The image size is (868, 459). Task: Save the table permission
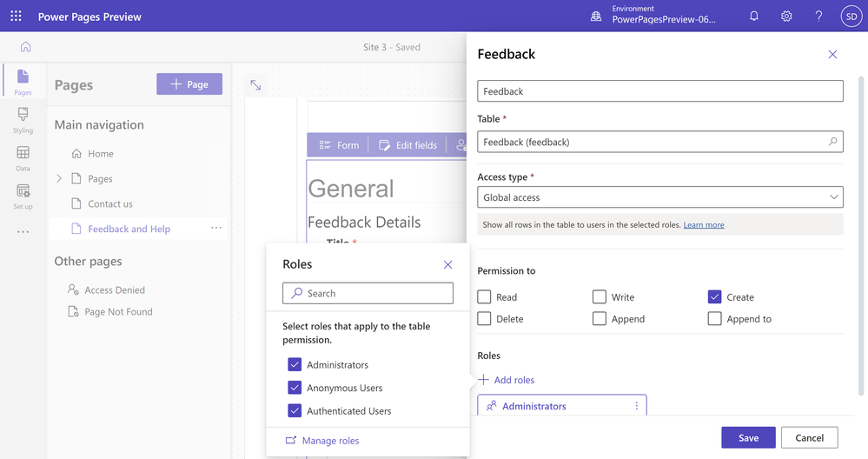click(748, 438)
